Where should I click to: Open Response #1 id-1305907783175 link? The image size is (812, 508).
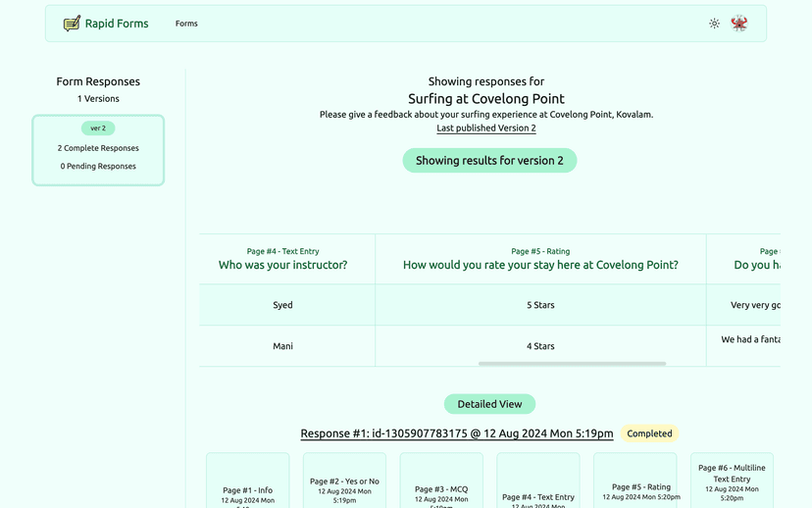point(456,433)
